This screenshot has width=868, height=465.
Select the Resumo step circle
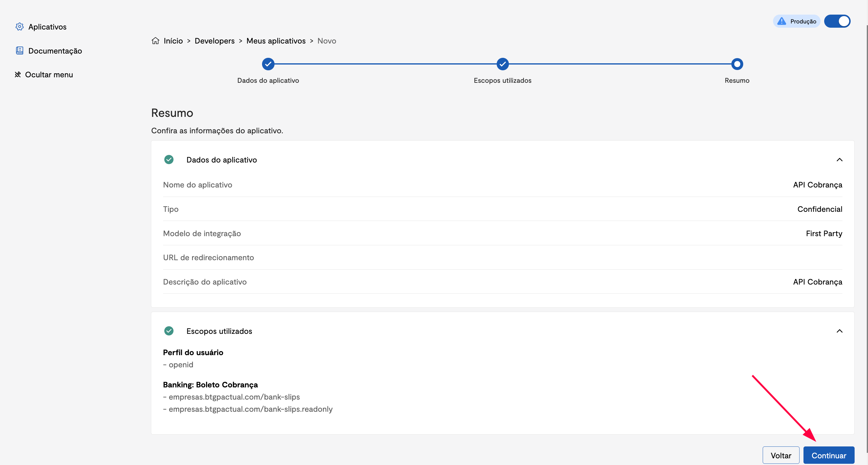tap(737, 64)
